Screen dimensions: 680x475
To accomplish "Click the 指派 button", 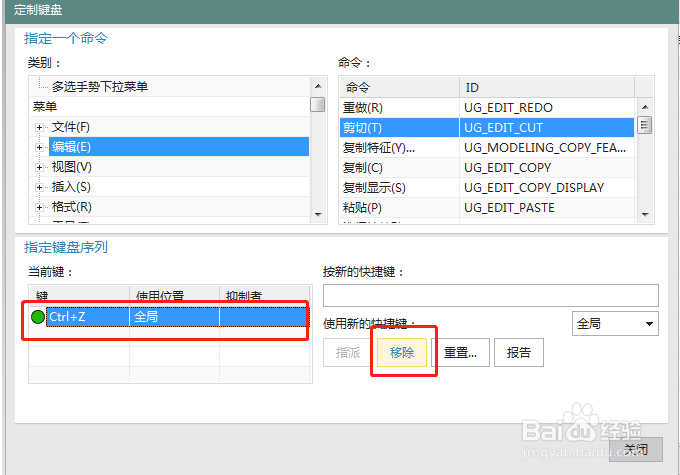I will pos(348,353).
